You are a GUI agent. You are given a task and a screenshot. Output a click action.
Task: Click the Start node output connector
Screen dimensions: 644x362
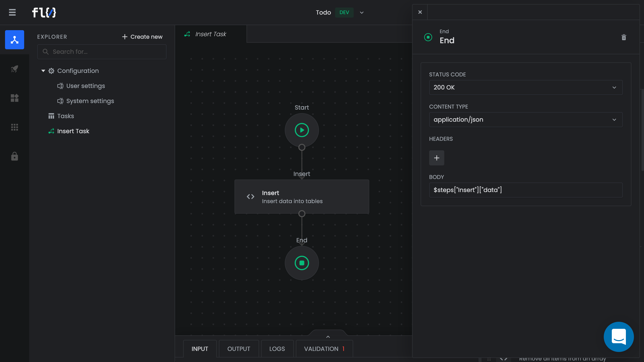302,147
